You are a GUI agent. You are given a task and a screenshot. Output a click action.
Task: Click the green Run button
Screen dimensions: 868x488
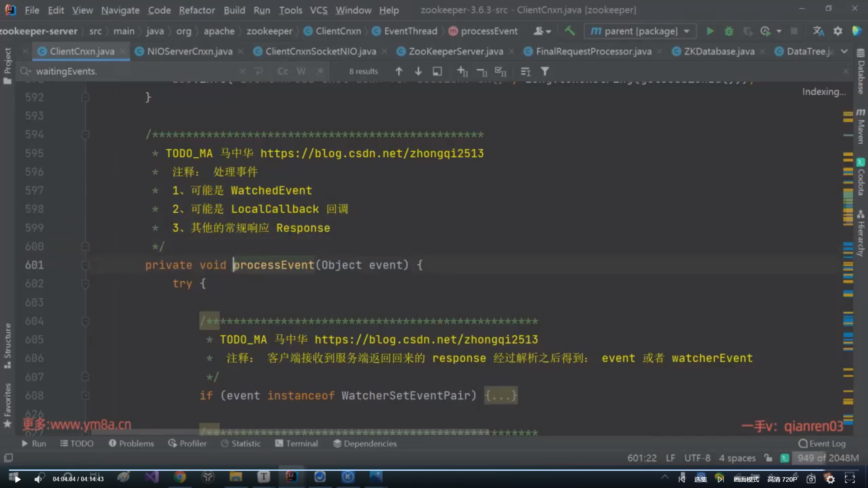click(710, 31)
